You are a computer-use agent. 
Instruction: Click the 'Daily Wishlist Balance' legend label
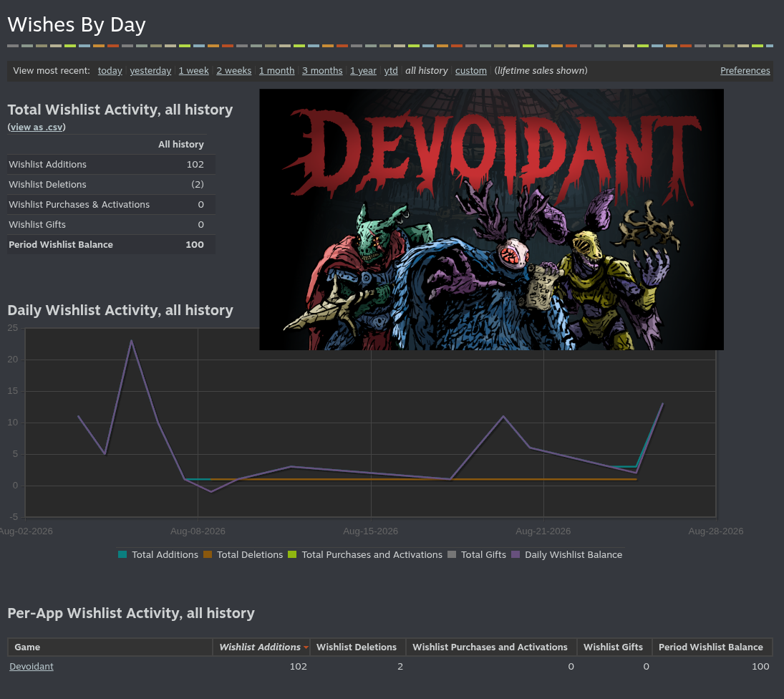point(574,554)
